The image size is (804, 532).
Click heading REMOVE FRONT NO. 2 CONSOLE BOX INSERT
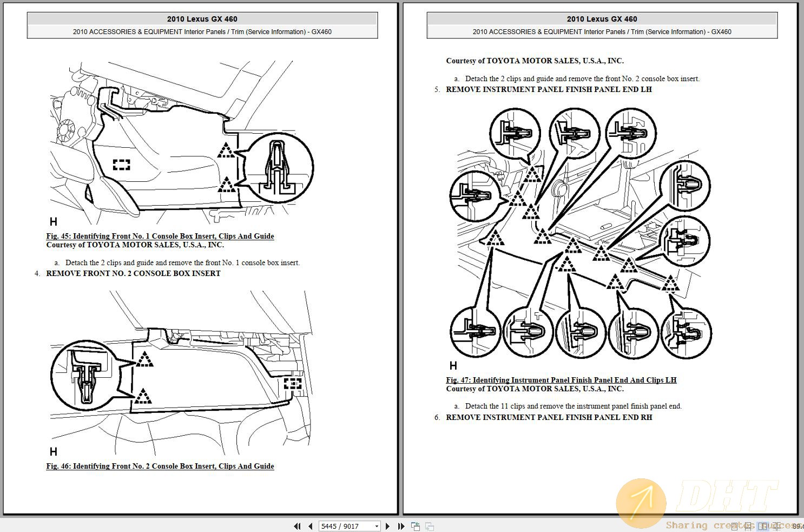coord(133,273)
